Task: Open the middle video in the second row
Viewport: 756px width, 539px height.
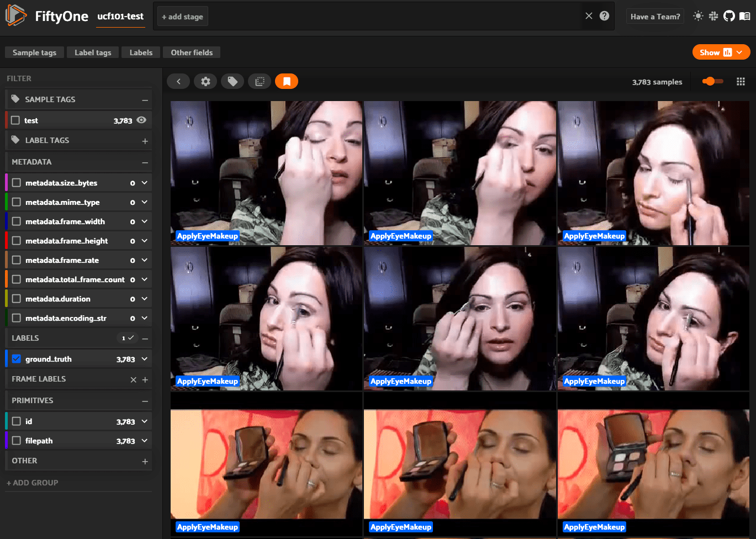Action: click(x=460, y=319)
